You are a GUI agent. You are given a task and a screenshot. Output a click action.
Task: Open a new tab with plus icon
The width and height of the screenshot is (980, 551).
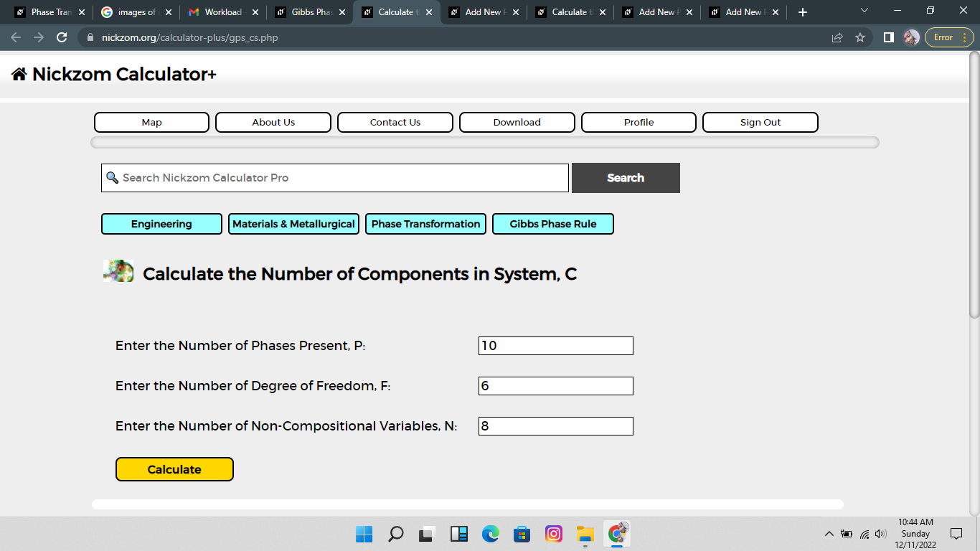803,12
